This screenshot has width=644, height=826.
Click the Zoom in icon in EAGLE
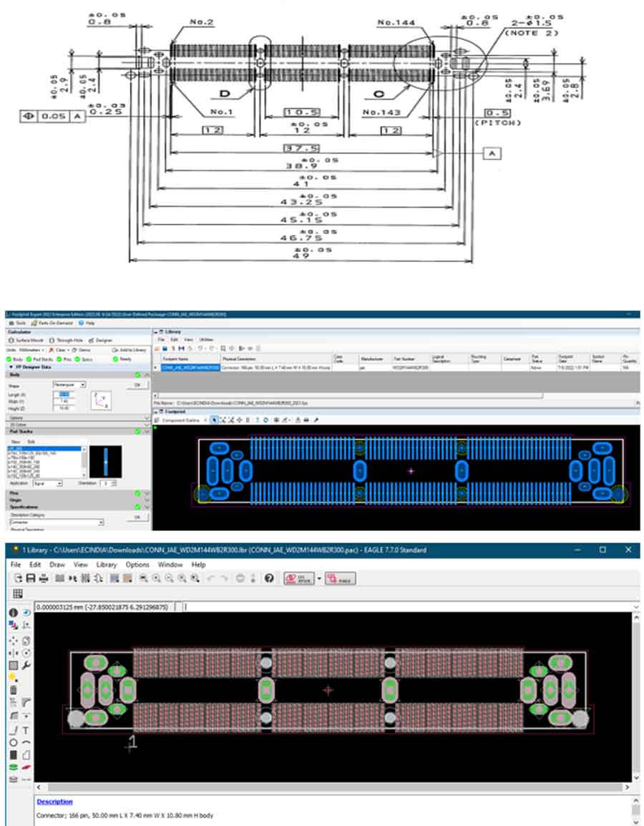coord(157,578)
